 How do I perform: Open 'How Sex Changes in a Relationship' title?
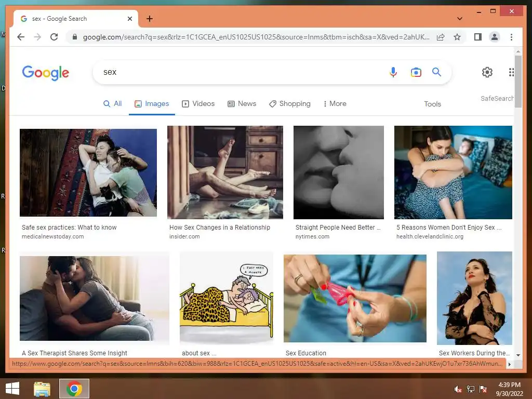tap(220, 228)
